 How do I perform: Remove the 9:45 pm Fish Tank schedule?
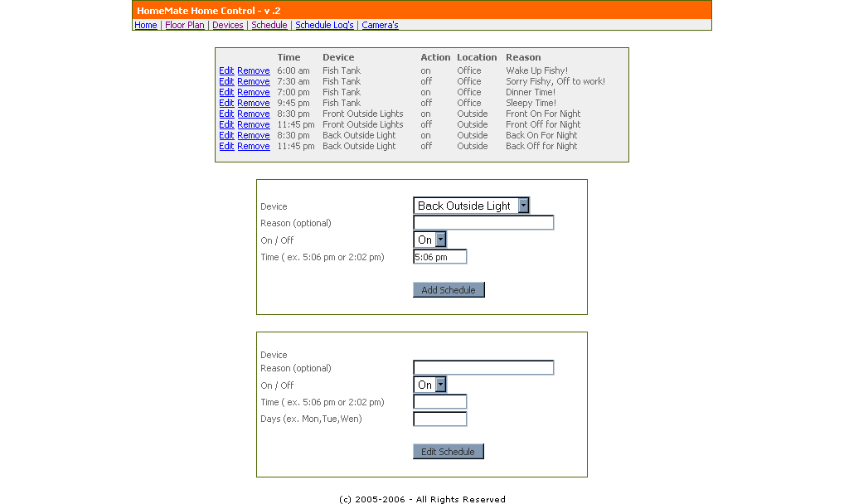click(254, 103)
